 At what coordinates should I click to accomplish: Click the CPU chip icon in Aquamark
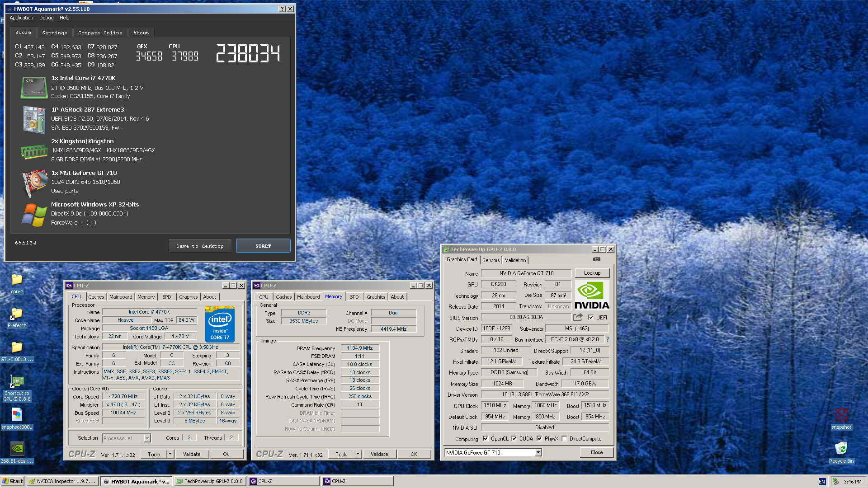coord(34,87)
